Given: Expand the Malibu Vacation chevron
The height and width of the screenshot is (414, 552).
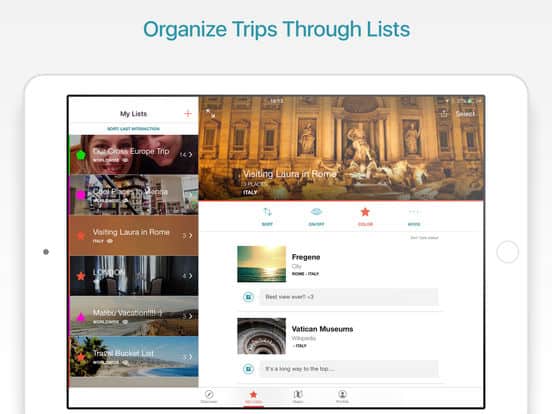Looking at the screenshot, I should click(190, 316).
